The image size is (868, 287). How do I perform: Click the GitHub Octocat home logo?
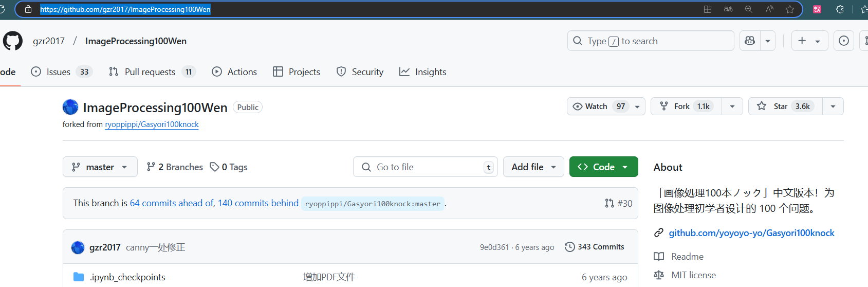click(13, 41)
